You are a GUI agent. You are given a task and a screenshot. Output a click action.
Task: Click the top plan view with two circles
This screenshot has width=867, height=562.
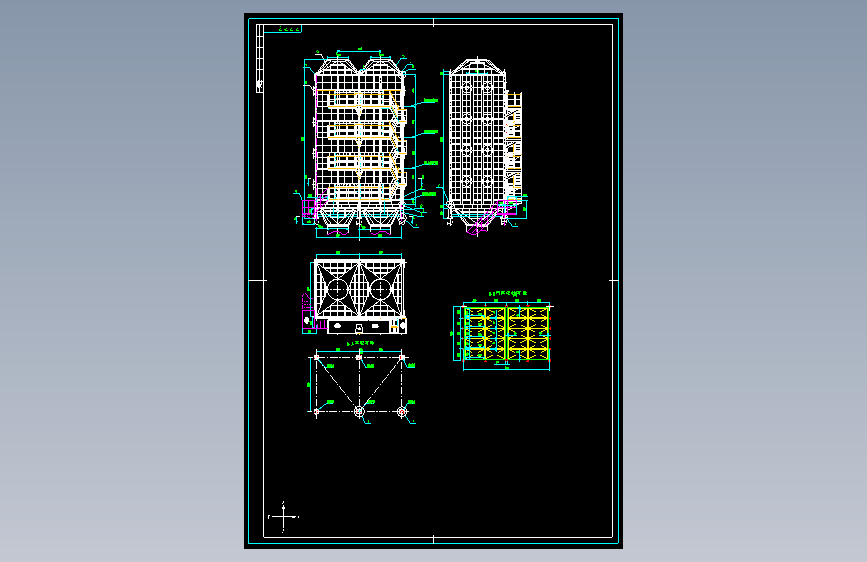tap(355, 294)
